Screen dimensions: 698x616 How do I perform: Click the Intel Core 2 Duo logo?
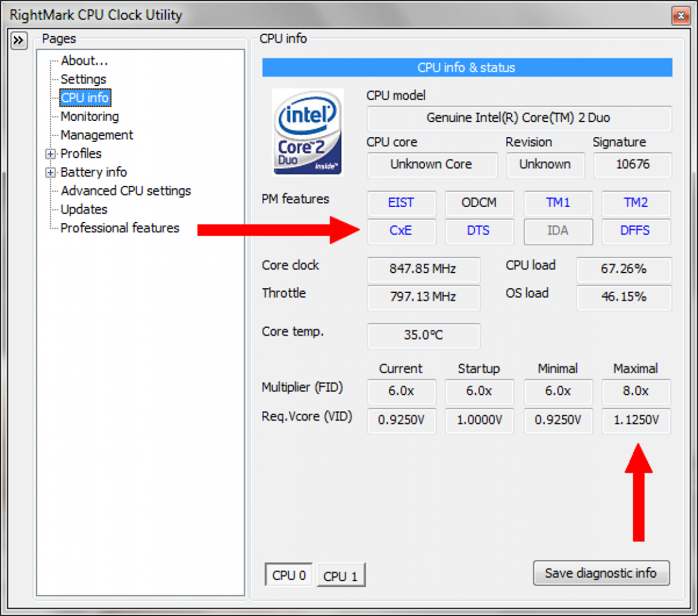(308, 132)
